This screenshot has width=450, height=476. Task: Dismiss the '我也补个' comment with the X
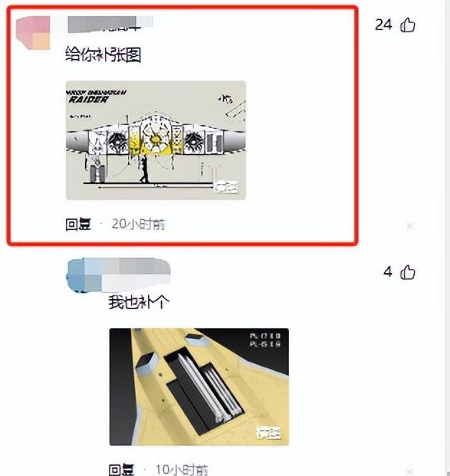[410, 472]
